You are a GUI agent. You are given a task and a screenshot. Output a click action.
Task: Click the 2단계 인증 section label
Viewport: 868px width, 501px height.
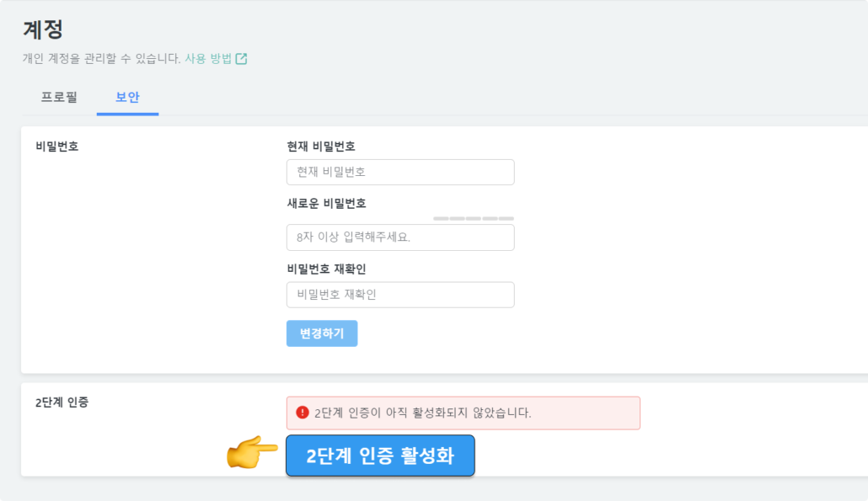coord(62,402)
